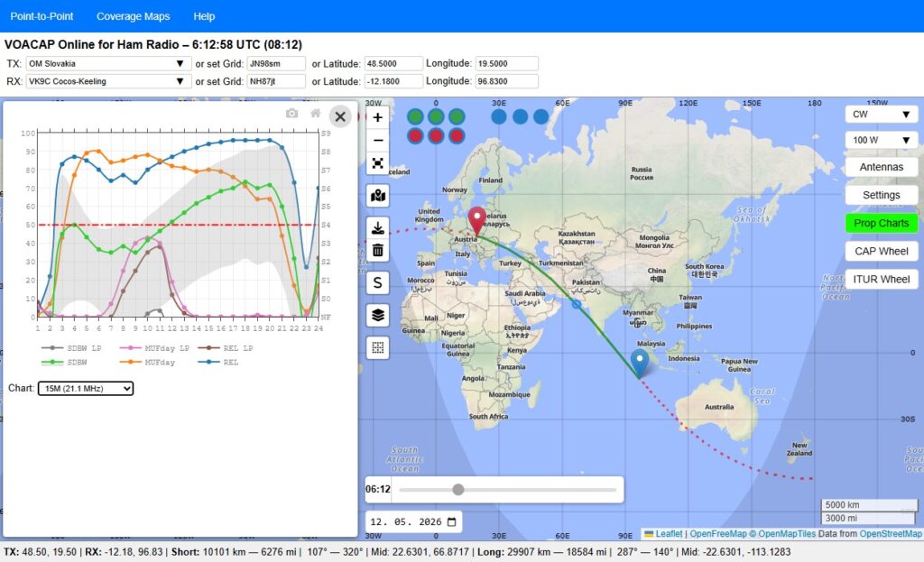Zoom out of the map with minus button
Viewport: 924px width, 562px height.
378,140
